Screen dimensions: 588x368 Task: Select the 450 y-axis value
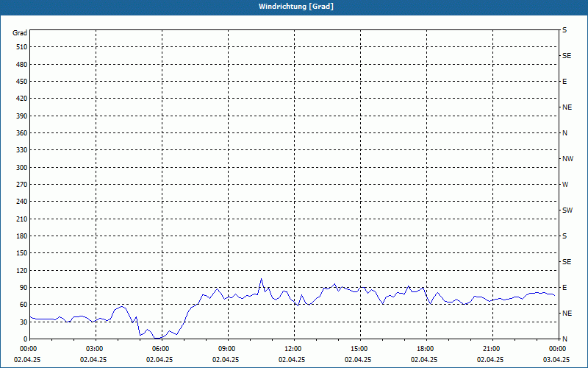pos(22,82)
